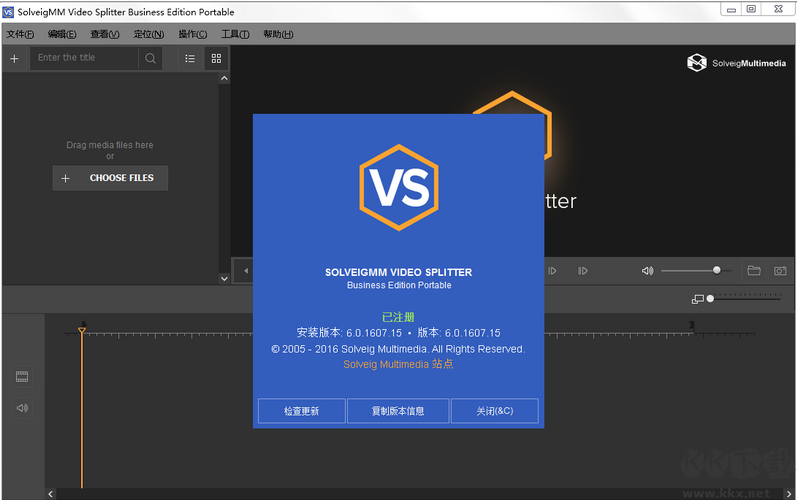This screenshot has width=797, height=500.
Task: Click the 检查更新 button
Action: [301, 411]
